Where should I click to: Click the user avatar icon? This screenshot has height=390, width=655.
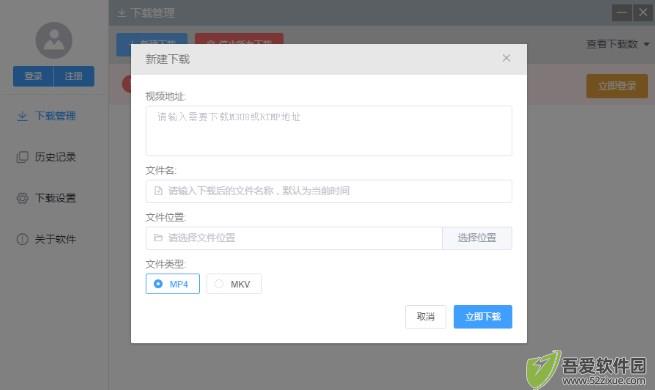(x=53, y=41)
